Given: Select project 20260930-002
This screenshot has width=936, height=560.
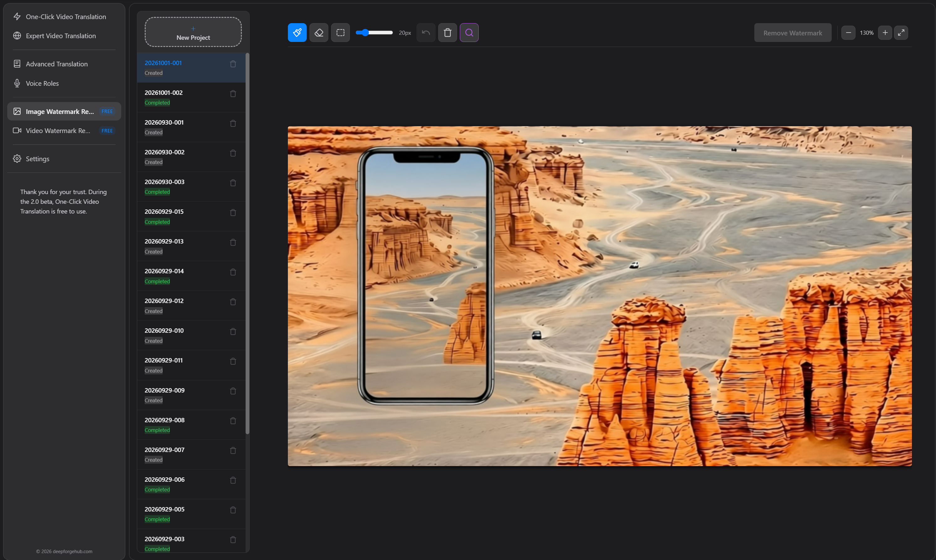Looking at the screenshot, I should click(191, 157).
